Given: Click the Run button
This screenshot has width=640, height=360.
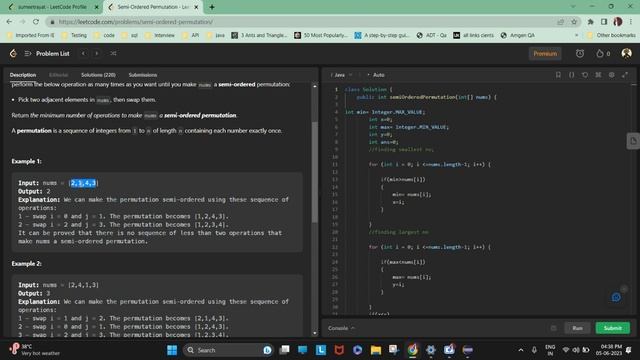Looking at the screenshot, I should click(x=577, y=328).
